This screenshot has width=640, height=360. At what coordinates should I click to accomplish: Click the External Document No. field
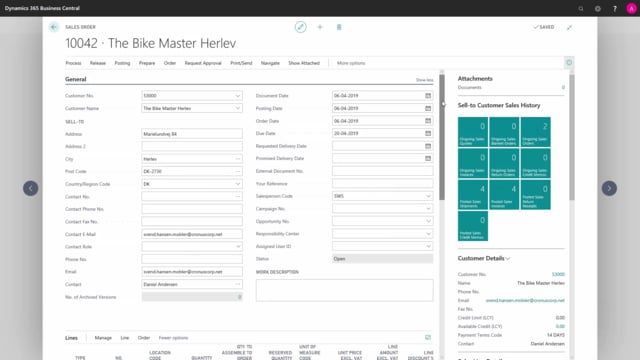(x=382, y=171)
